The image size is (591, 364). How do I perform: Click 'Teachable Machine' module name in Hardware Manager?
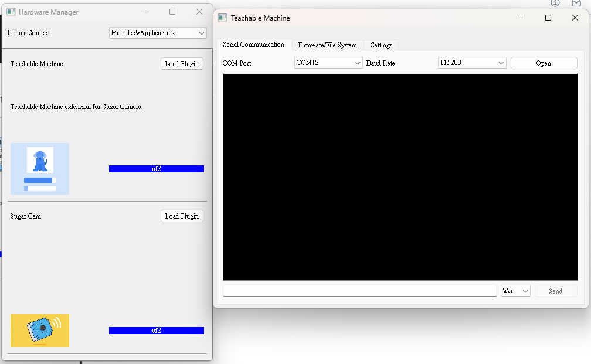(37, 64)
